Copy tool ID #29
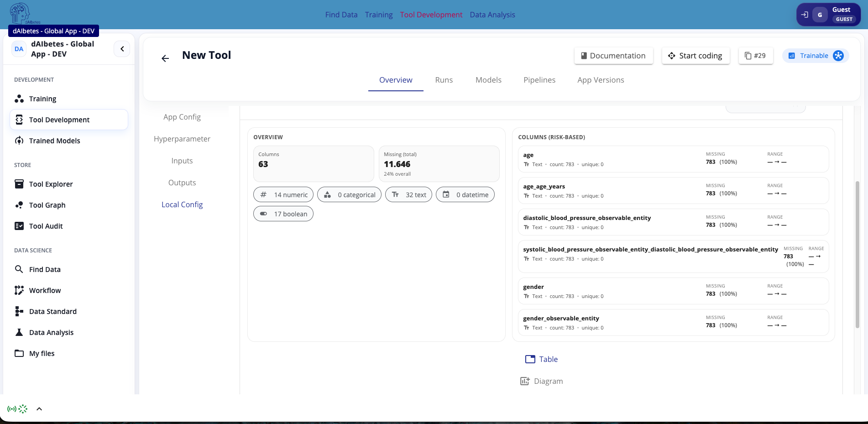 coord(755,56)
